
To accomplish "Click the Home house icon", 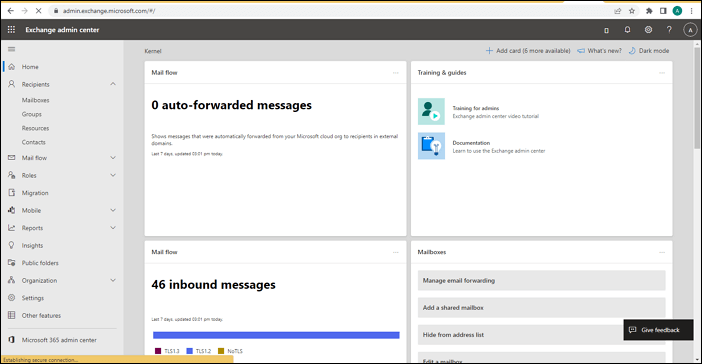I will pos(12,67).
